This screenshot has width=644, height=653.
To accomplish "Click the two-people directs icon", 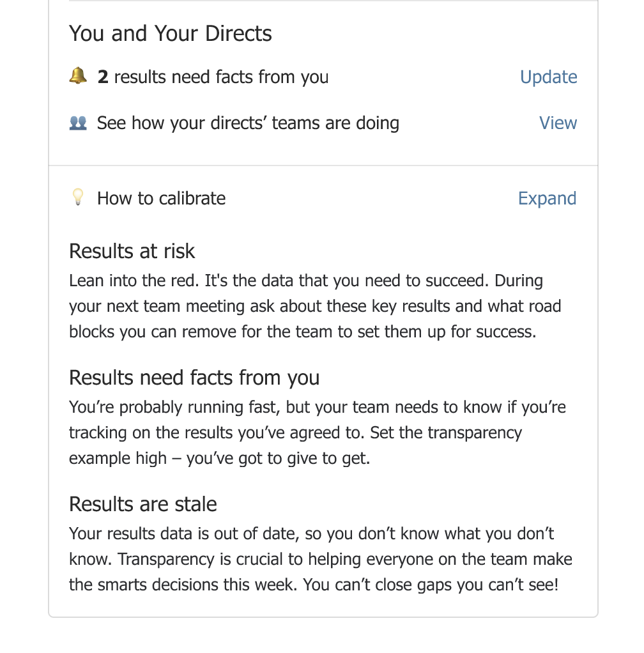I will coord(78,123).
